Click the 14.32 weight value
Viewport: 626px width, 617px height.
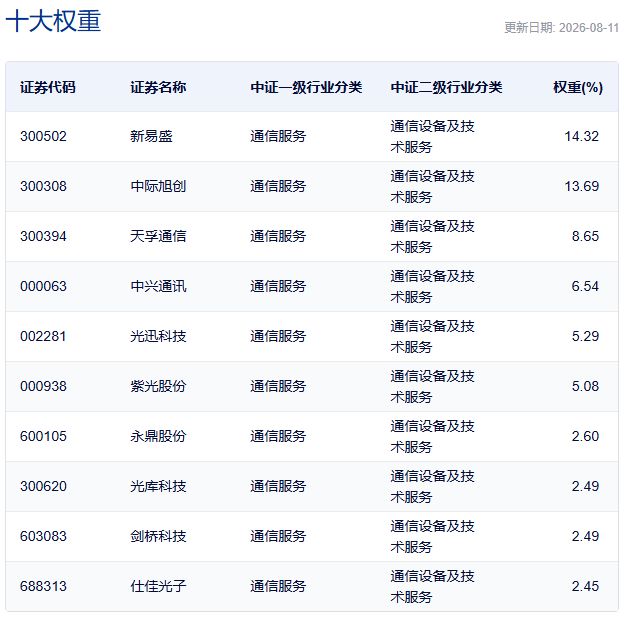pos(582,137)
